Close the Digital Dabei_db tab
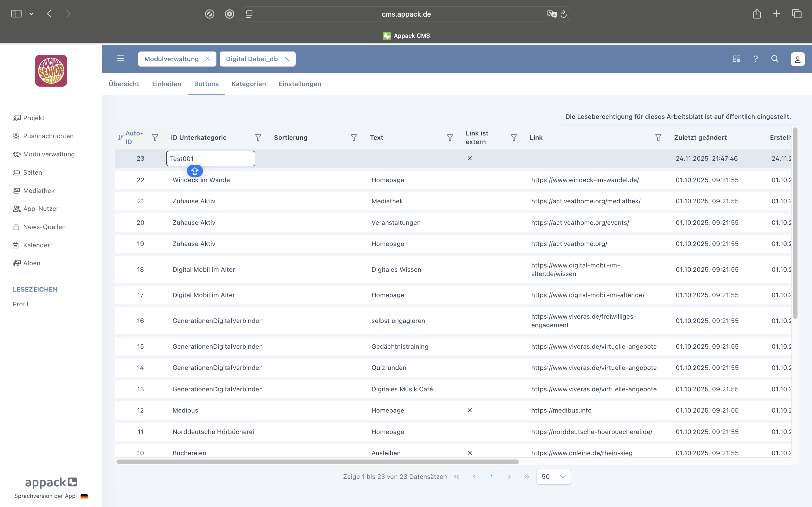812x507 pixels. 287,59
